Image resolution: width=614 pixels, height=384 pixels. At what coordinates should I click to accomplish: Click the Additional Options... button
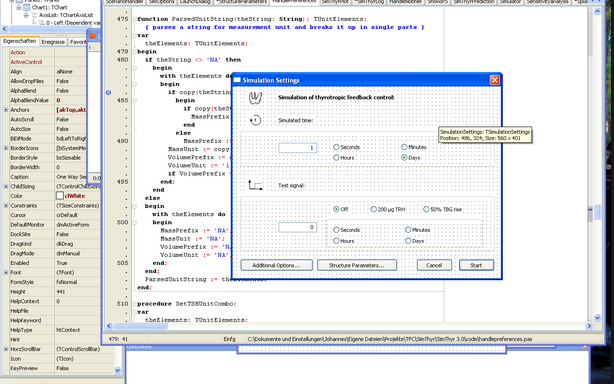point(276,265)
